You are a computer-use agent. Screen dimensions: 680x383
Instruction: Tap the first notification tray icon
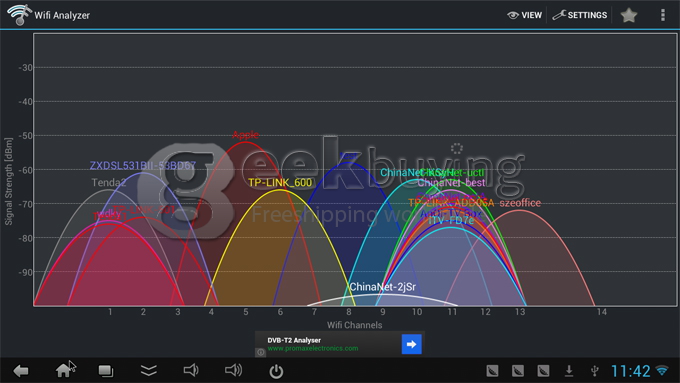tap(492, 371)
